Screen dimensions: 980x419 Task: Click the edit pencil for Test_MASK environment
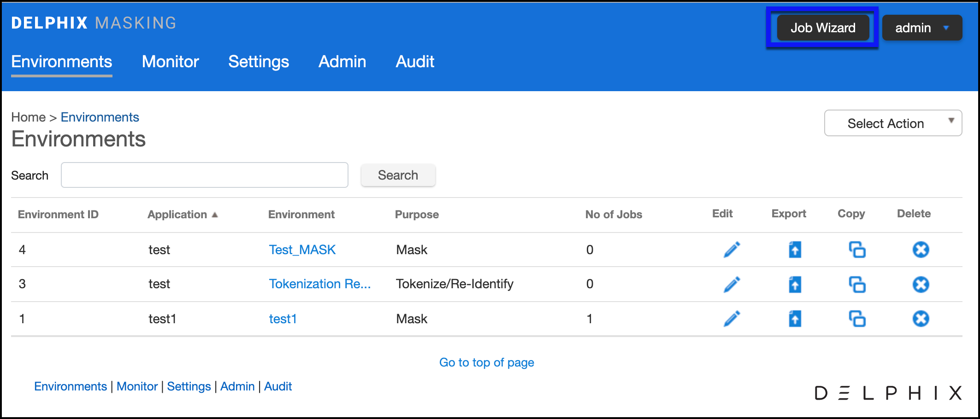click(x=732, y=250)
